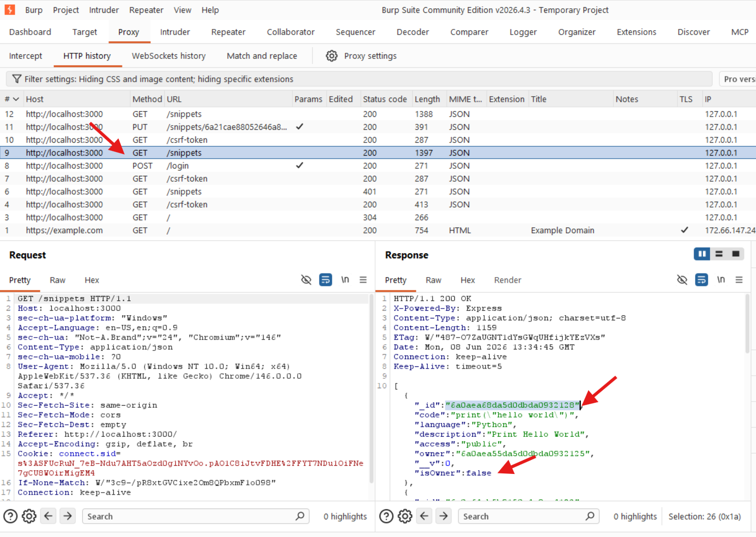Select history row 12 GET /snippets
Image resolution: width=756 pixels, height=537 pixels.
[378, 114]
